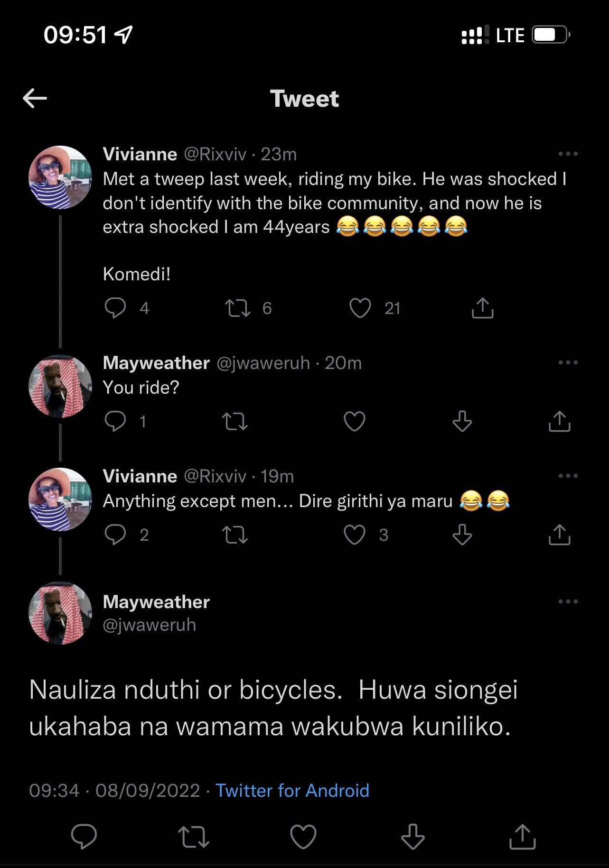
Task: Retweet the "You ride?" reply
Action: (235, 421)
